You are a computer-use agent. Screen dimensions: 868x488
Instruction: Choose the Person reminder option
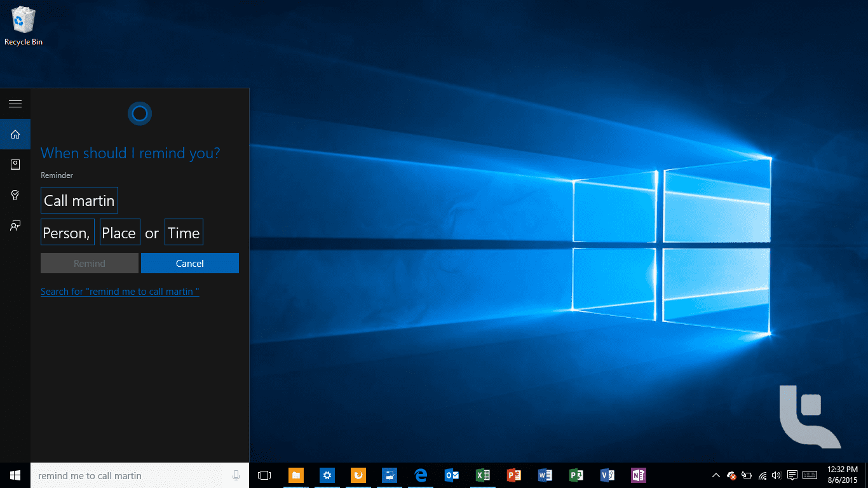click(x=68, y=233)
